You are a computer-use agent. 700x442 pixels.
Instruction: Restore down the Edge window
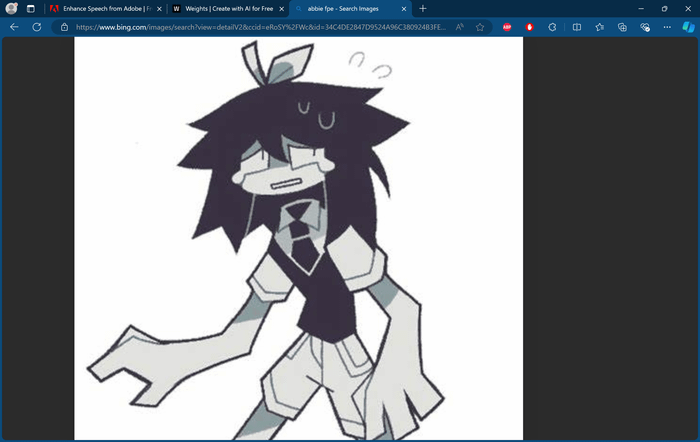coord(664,8)
